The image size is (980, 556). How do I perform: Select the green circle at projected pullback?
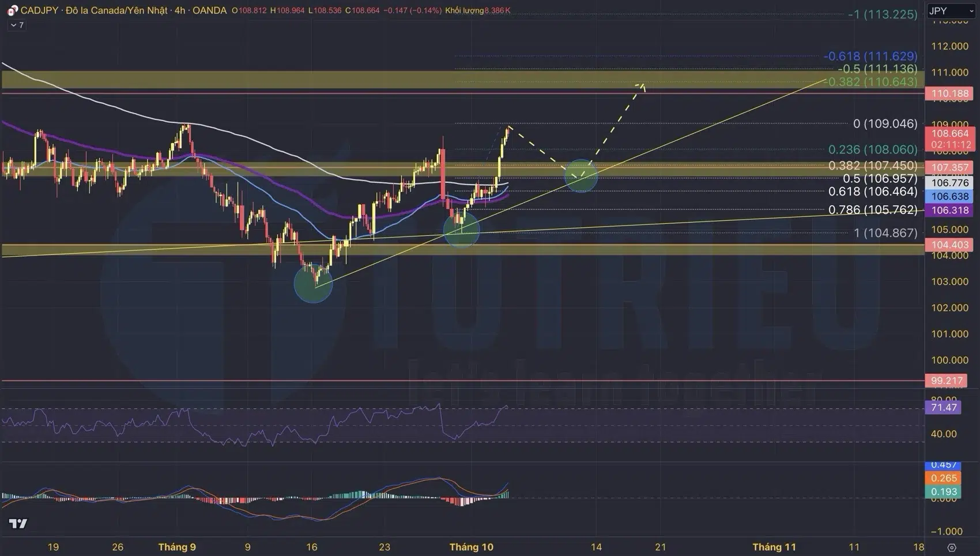(x=581, y=175)
